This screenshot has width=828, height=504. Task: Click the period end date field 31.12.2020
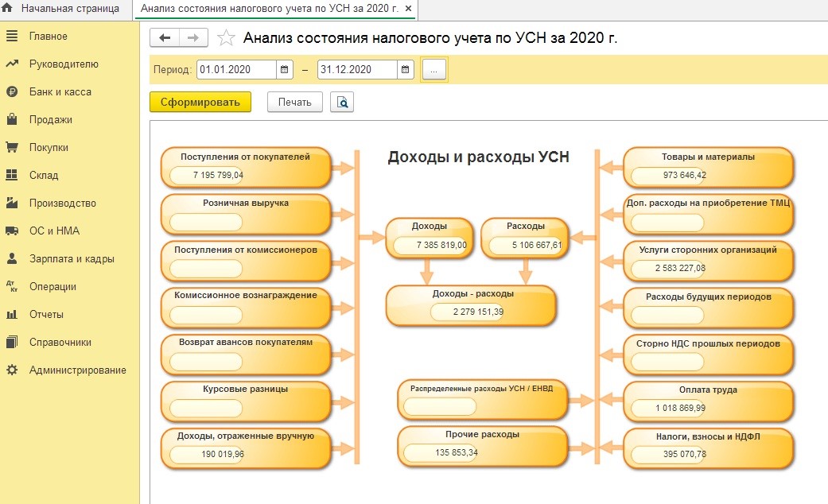click(x=357, y=70)
